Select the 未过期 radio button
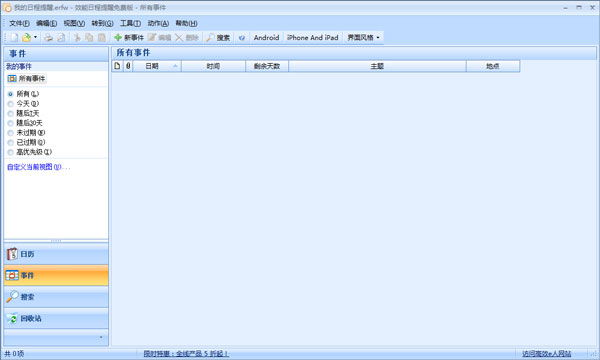The width and height of the screenshot is (600, 360). [10, 133]
